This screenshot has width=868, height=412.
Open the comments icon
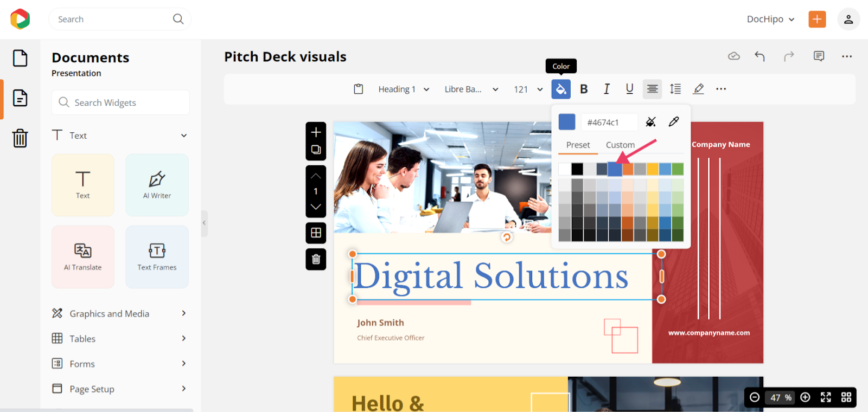(x=819, y=56)
